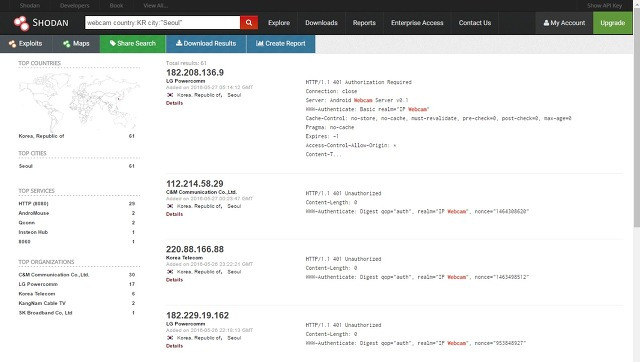Open Details for 220.88.166.88
This screenshot has width=640, height=362.
point(174,280)
